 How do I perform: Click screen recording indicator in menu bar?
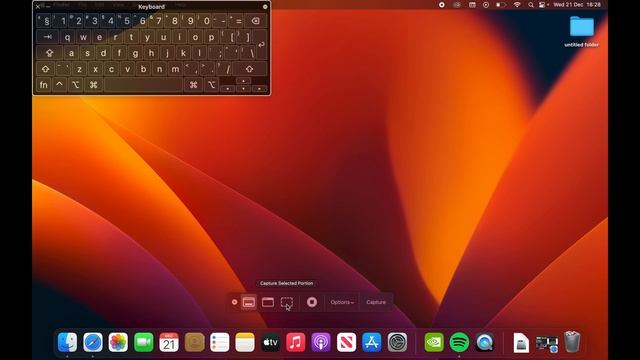coord(442,5)
